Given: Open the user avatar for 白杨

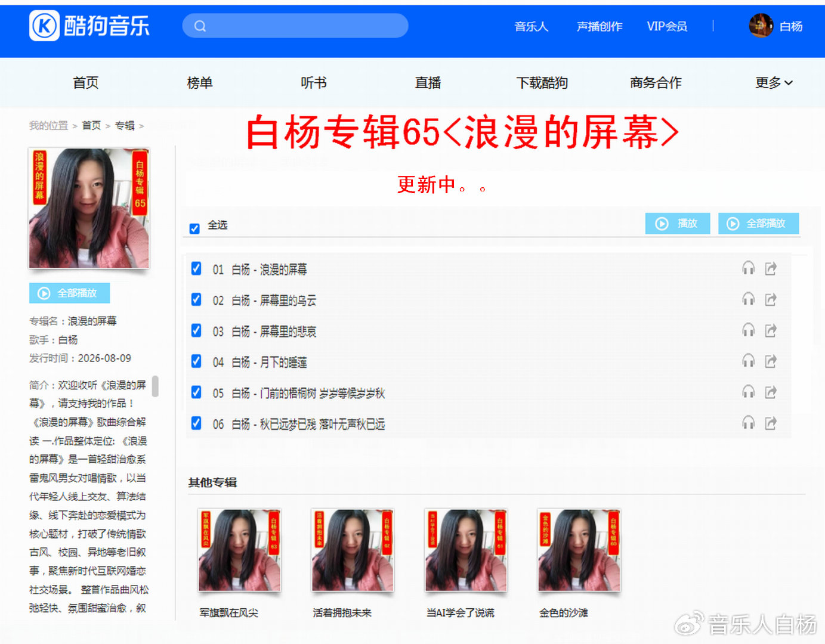Looking at the screenshot, I should [761, 26].
